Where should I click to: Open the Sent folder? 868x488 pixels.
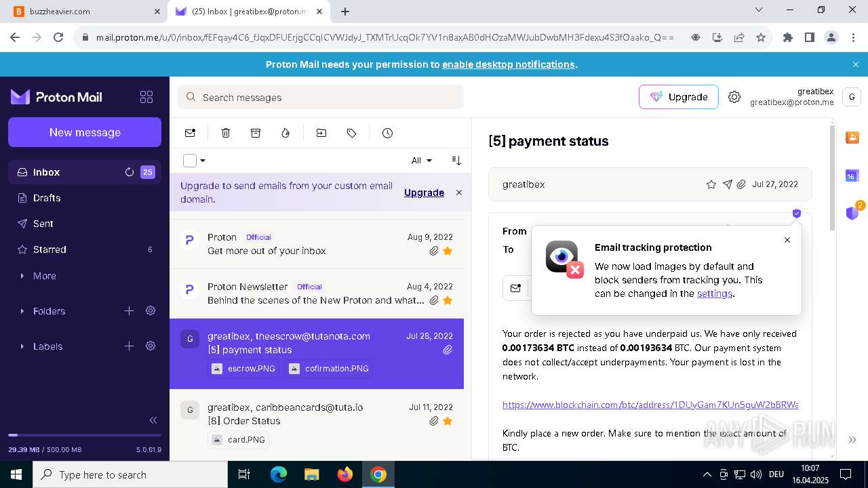tap(85, 224)
